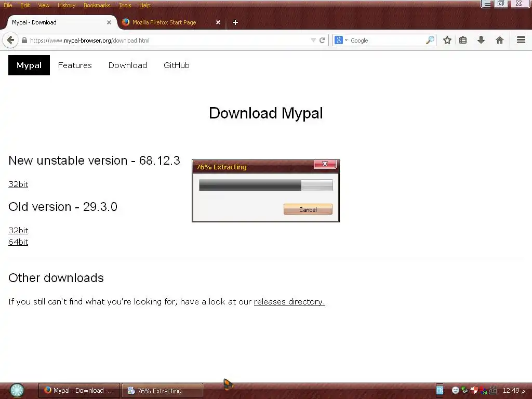532x399 pixels.
Task: Click the EN language bar indicator
Action: pyautogui.click(x=440, y=390)
